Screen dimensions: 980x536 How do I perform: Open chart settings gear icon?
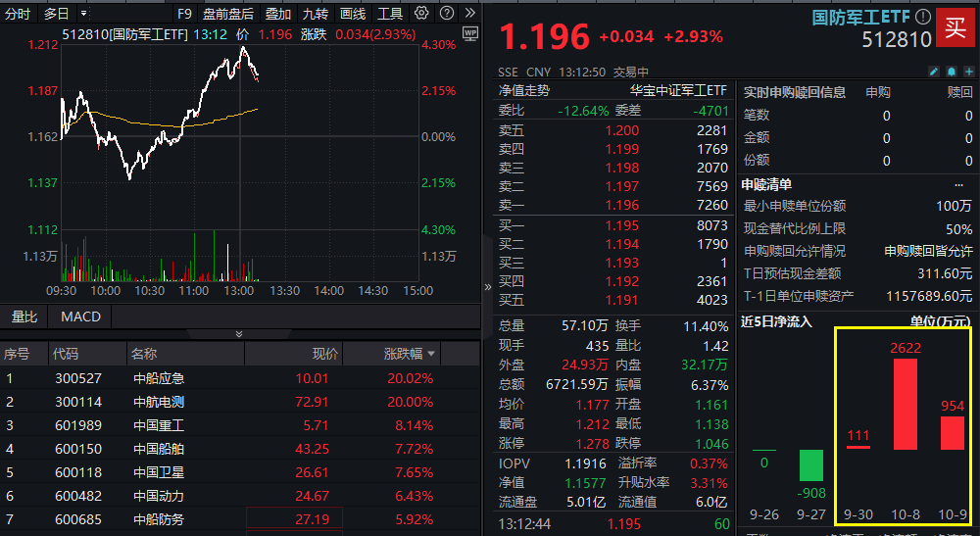pyautogui.click(x=422, y=14)
